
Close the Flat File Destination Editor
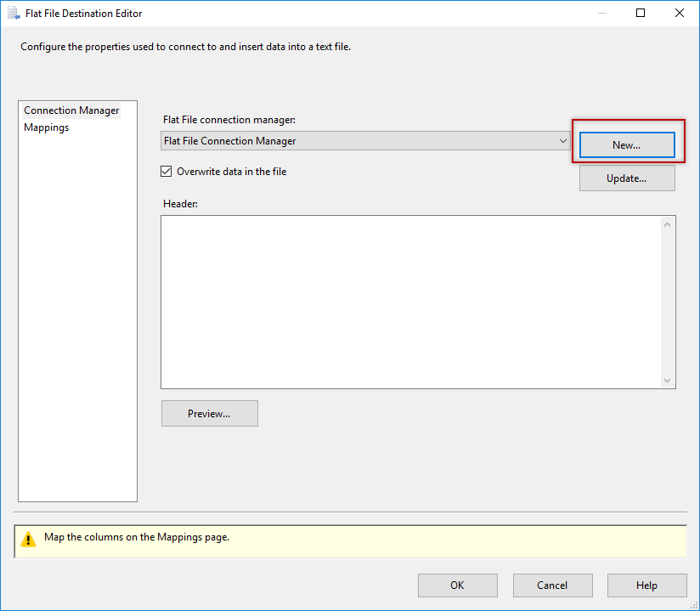(x=680, y=13)
